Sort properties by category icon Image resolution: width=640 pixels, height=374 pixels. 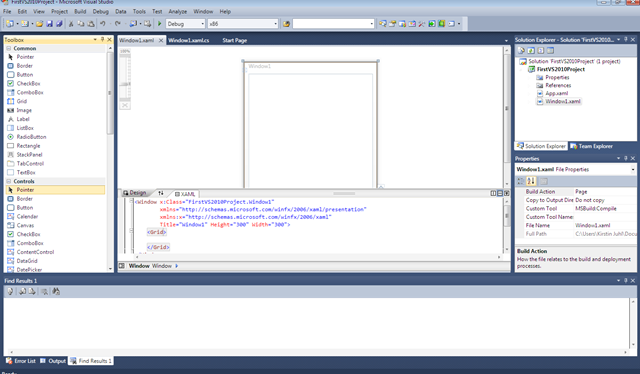tap(521, 181)
